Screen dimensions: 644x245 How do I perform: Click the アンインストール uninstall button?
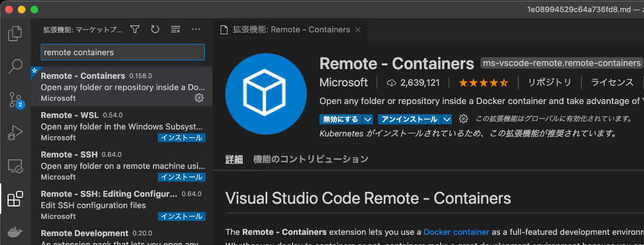pos(410,119)
